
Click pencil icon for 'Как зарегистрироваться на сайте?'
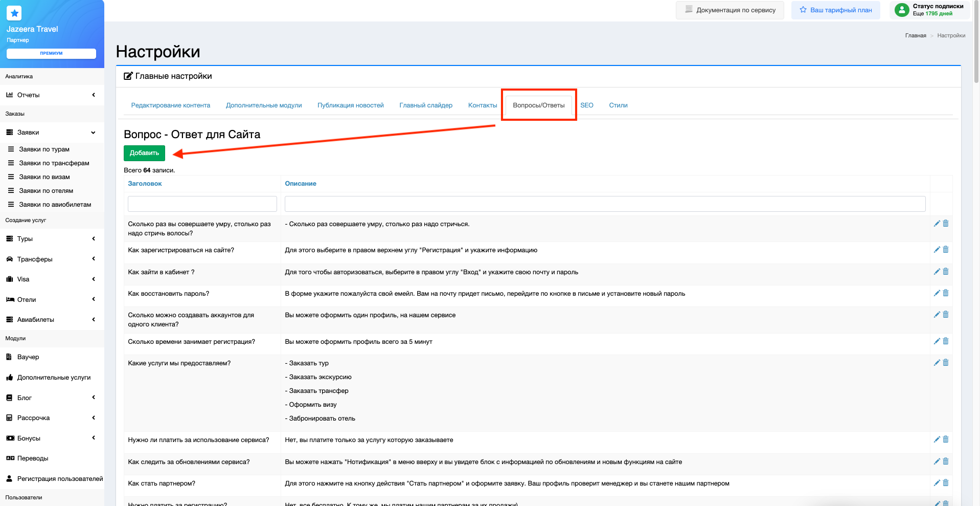pos(937,250)
